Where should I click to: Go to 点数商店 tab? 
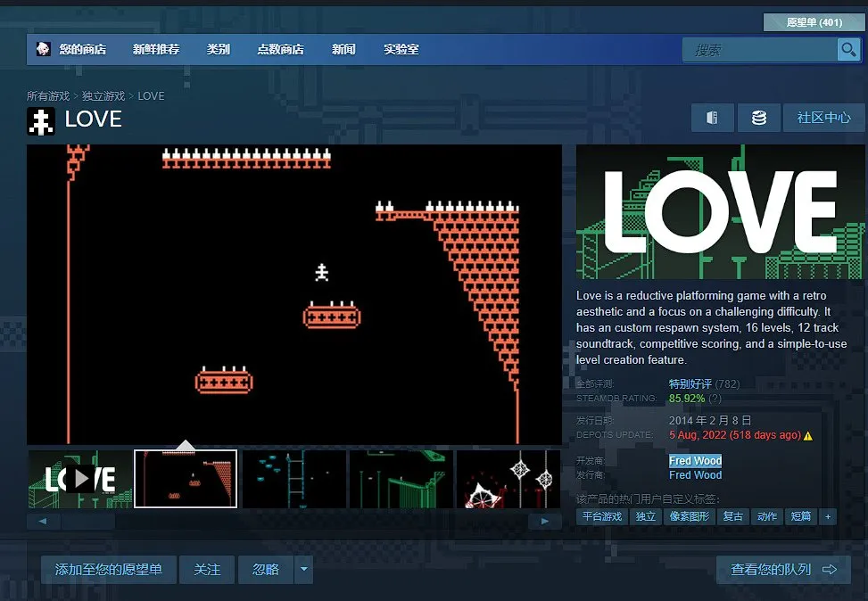pos(280,49)
